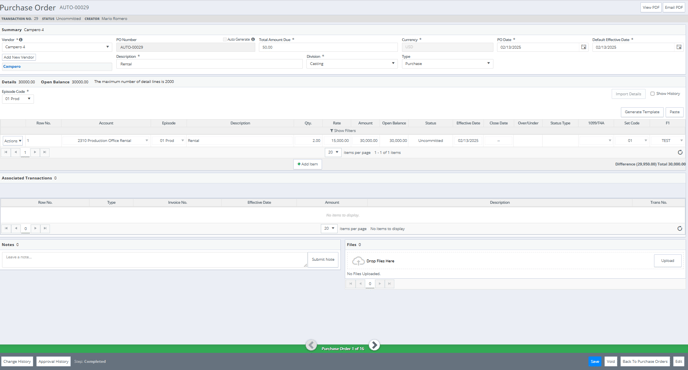Click the View PDF button
This screenshot has height=370, width=688.
651,7
